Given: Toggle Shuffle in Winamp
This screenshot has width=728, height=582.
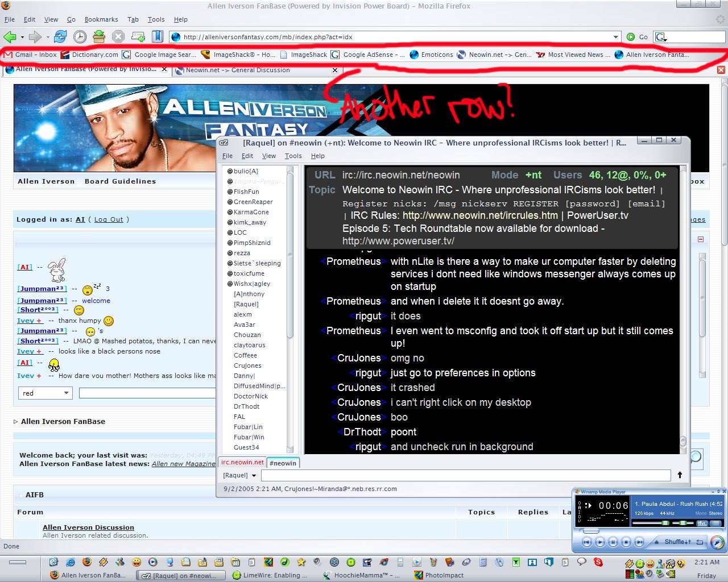Looking at the screenshot, I should pyautogui.click(x=677, y=542).
